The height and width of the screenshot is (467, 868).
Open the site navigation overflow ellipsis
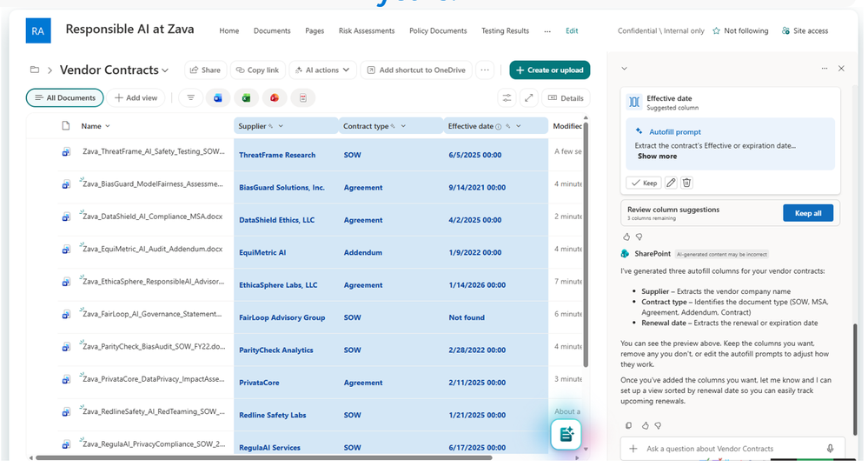(547, 31)
